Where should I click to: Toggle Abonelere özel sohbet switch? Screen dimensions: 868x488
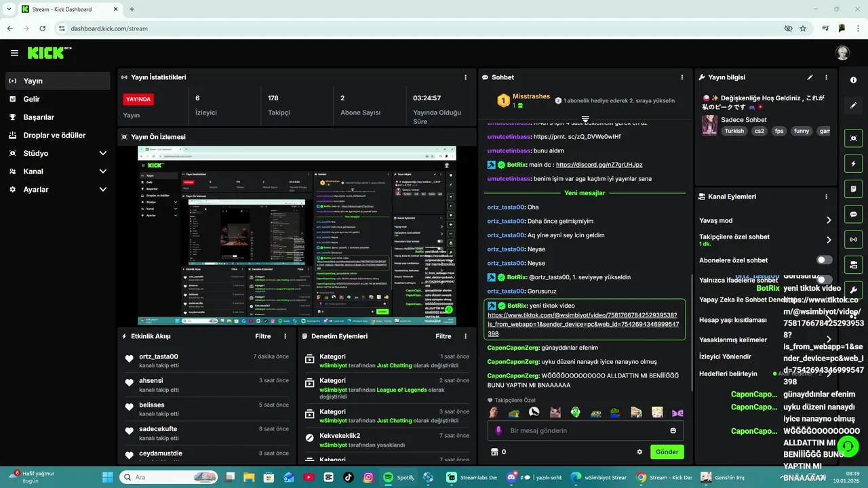point(825,260)
